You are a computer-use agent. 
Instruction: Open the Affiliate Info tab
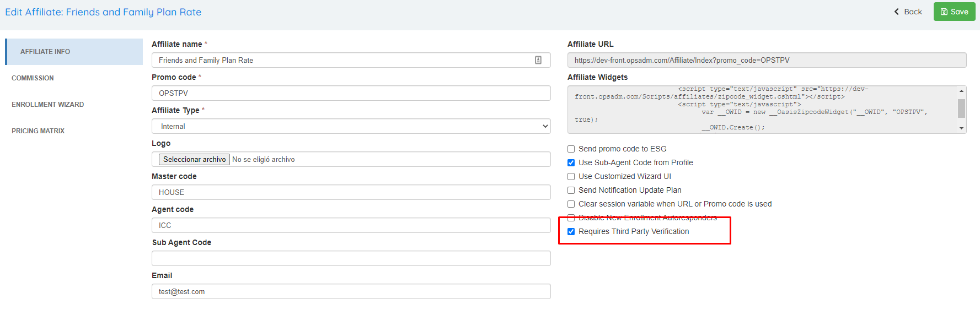(74, 52)
